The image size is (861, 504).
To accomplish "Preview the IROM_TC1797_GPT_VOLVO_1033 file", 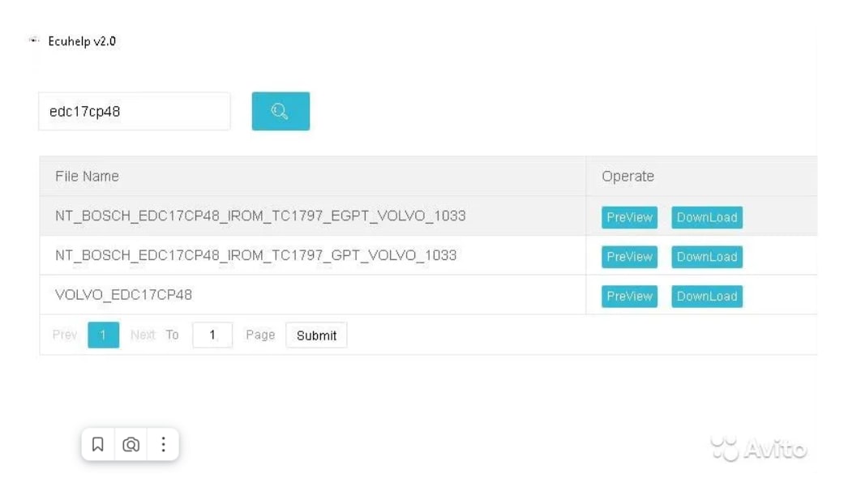I will (x=629, y=257).
